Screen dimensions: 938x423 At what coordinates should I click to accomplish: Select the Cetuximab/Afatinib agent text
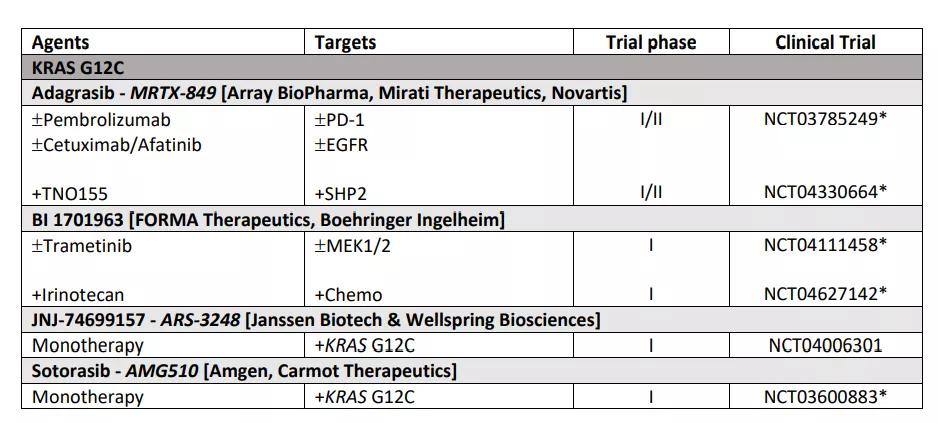[x=116, y=145]
